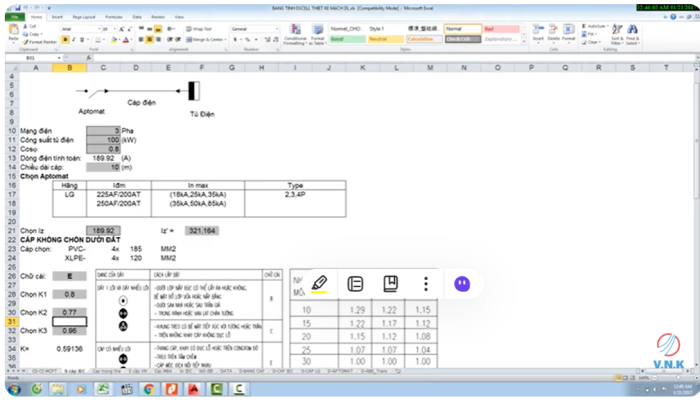Click the purple smiley face icon
Screen dimensions: 700x400
[462, 284]
